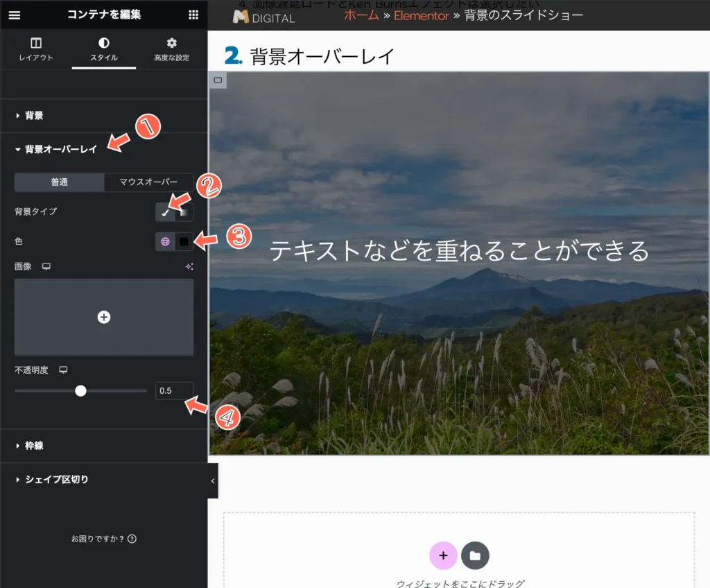The image size is (710, 588).
Task: Switch to the レイアウト tab
Action: point(36,50)
